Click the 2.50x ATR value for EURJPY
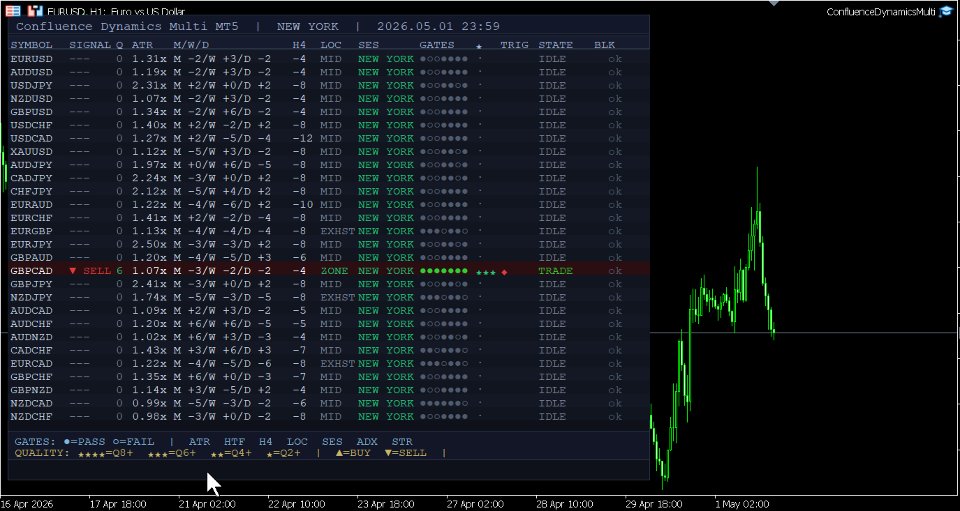The width and height of the screenshot is (960, 511). point(149,245)
